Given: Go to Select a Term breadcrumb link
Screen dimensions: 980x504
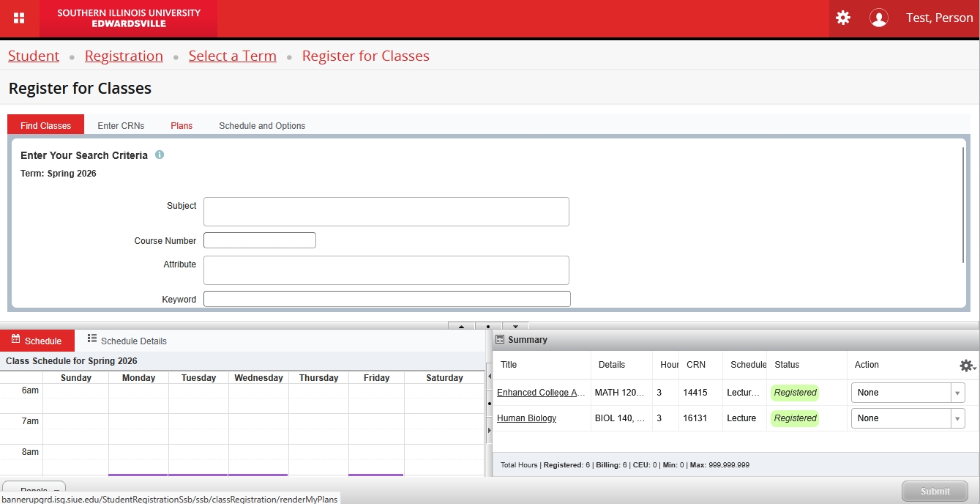Looking at the screenshot, I should click(x=232, y=56).
